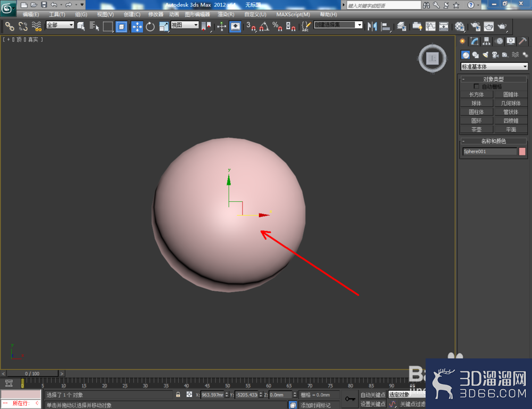The image size is (532, 409).
Task: Click the Bind to Space Warp icon
Action: tap(36, 26)
